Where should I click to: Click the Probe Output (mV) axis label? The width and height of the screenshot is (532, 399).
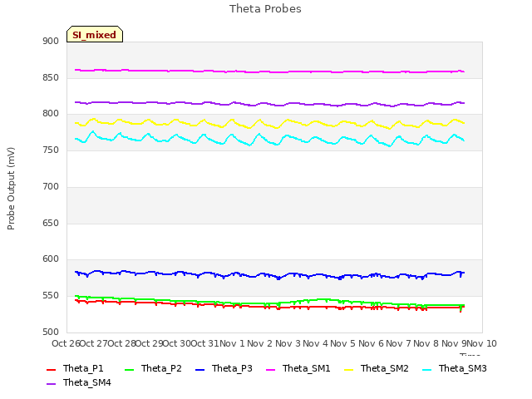(11, 189)
